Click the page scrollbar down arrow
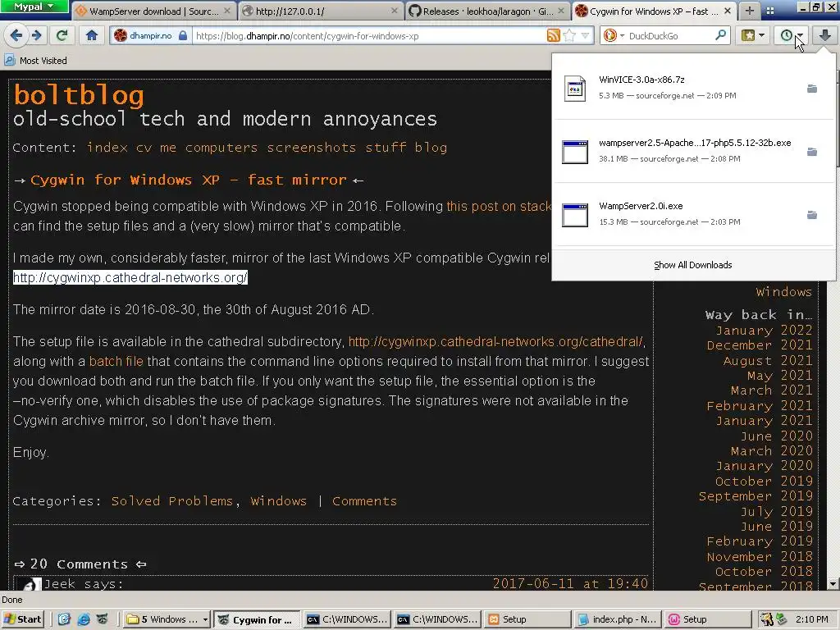Viewport: 840px width, 630px height. pos(833,584)
